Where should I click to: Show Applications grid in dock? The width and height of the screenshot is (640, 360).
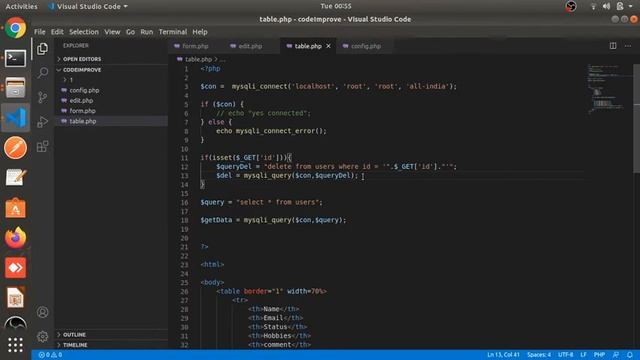coord(16,345)
